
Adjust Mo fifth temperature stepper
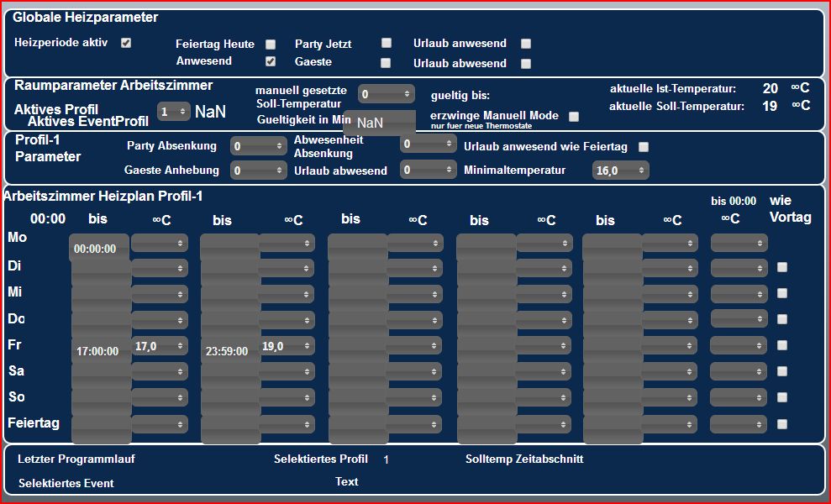coord(670,243)
